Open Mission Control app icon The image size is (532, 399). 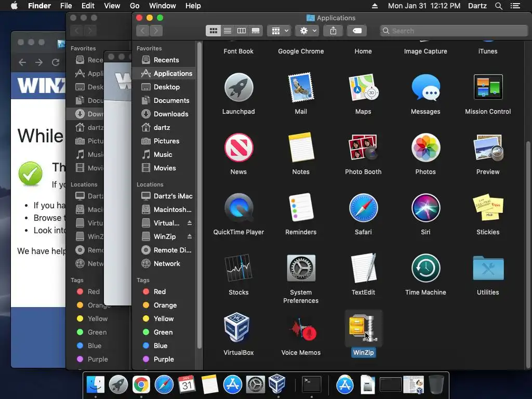pyautogui.click(x=488, y=87)
